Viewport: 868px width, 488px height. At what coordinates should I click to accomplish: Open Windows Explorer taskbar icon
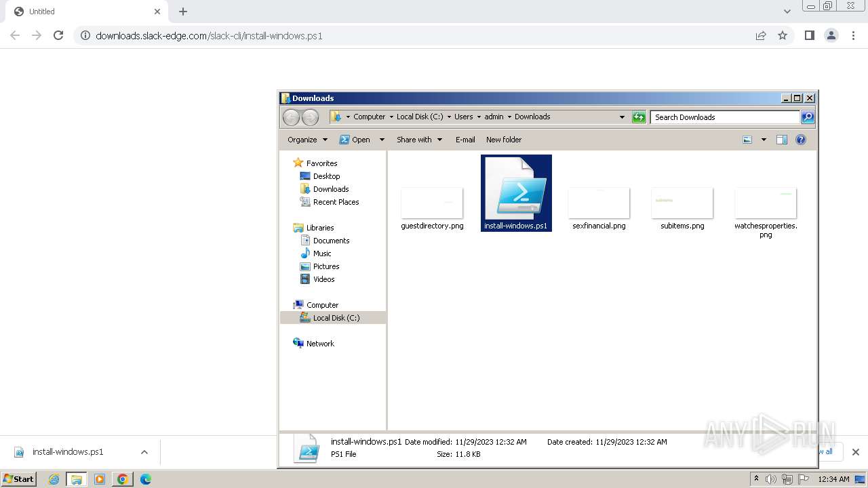coord(77,479)
